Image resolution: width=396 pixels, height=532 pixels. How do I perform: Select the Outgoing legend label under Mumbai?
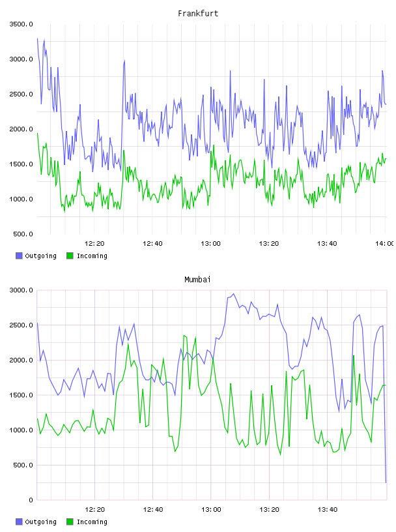[40, 522]
